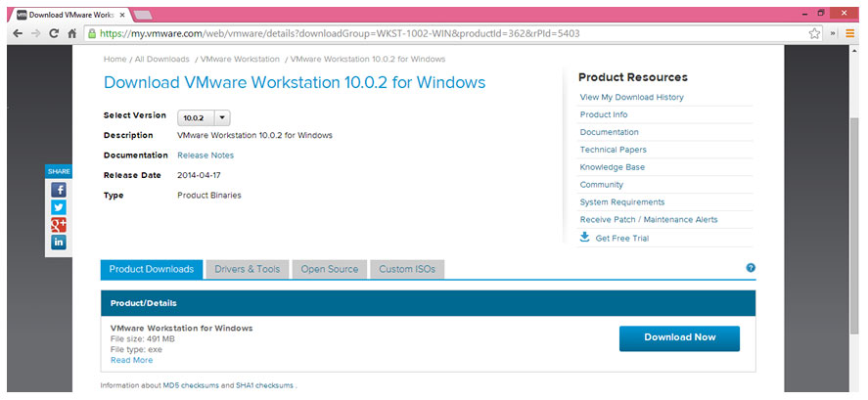This screenshot has width=868, height=400.
Task: Click the page heading Download VMware Workstation 10.0.2
Action: (295, 82)
